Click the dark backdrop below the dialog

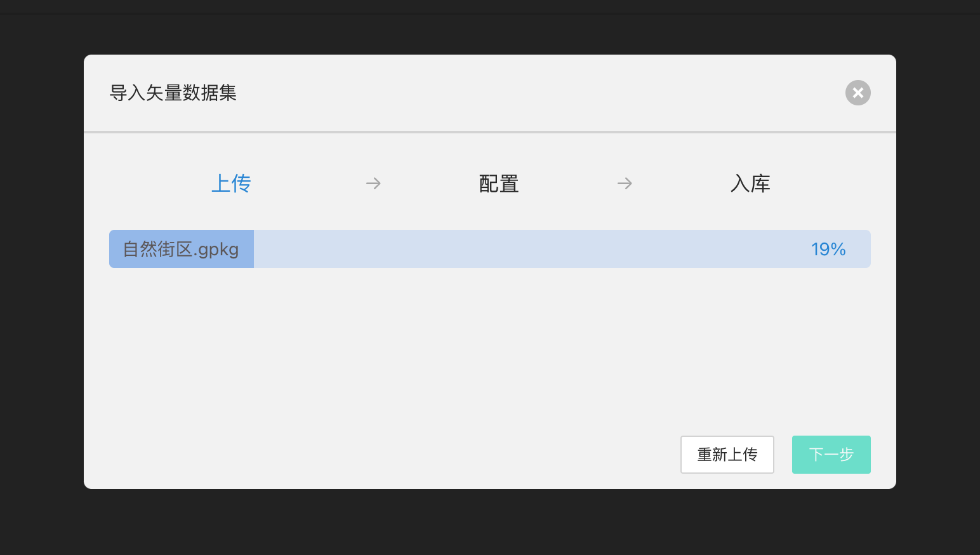click(x=490, y=522)
